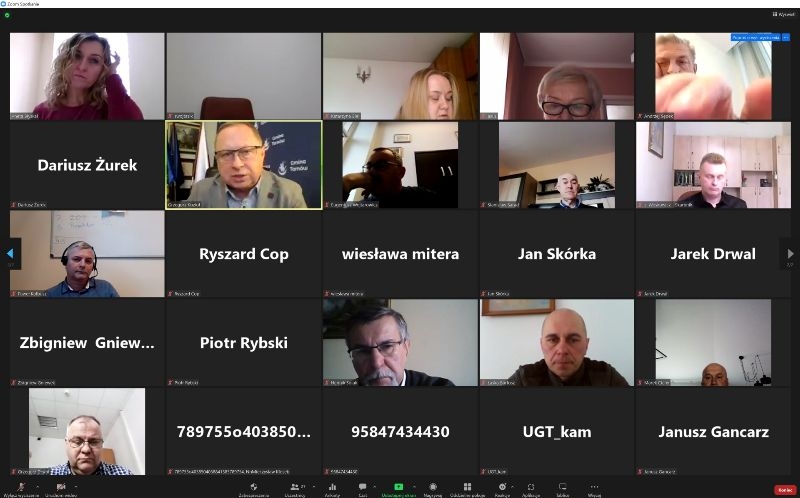This screenshot has width=800, height=498.
Task: Open the Widok view menu
Action: [784, 14]
